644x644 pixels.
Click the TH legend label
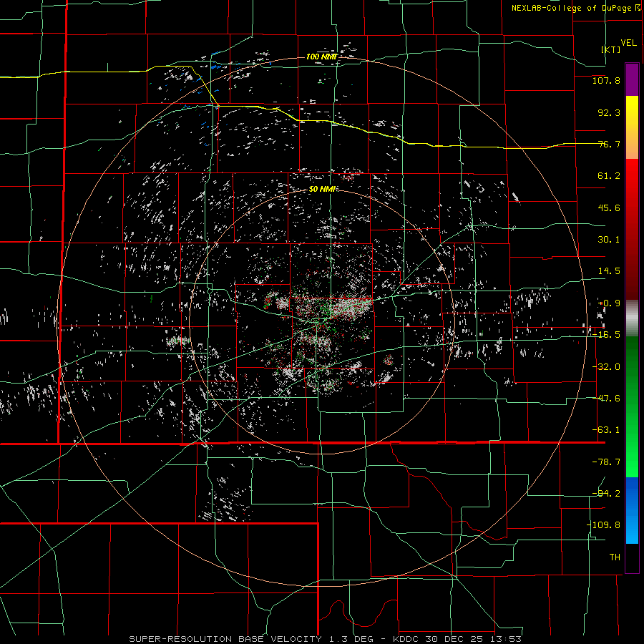(x=615, y=557)
